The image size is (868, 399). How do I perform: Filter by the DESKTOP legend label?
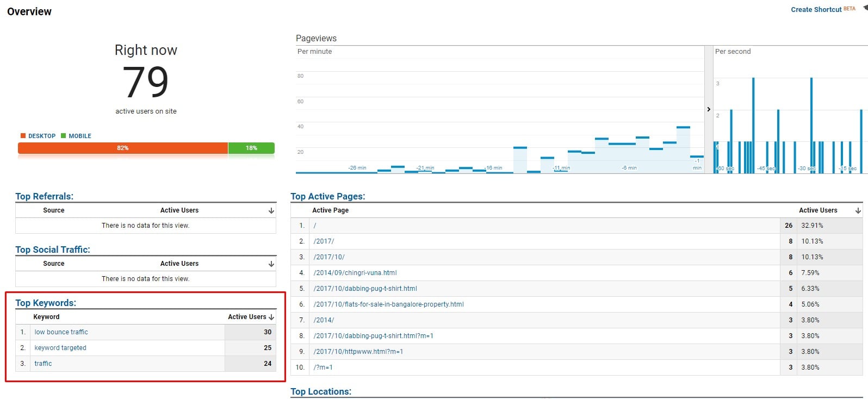[41, 136]
